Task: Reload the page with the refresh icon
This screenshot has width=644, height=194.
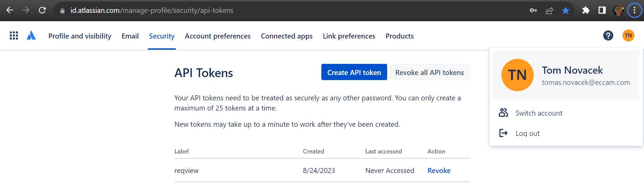Action: coord(42,10)
